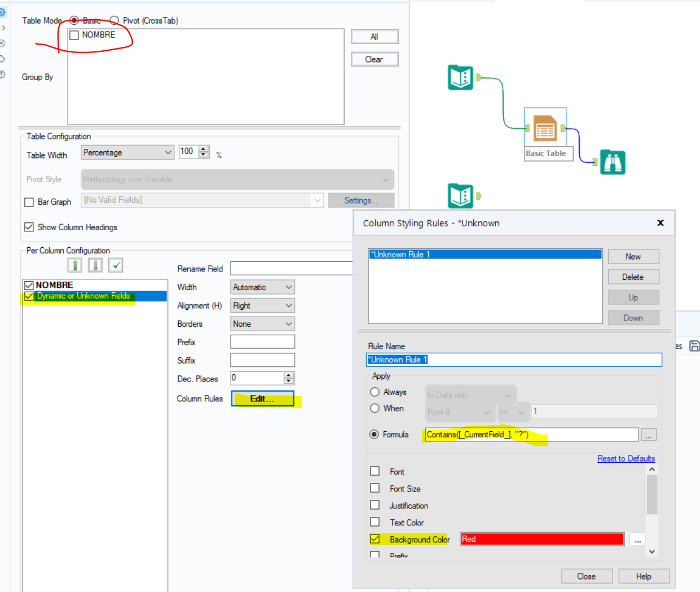700x592 pixels.
Task: Click the Reset to Defaults link
Action: point(626,458)
